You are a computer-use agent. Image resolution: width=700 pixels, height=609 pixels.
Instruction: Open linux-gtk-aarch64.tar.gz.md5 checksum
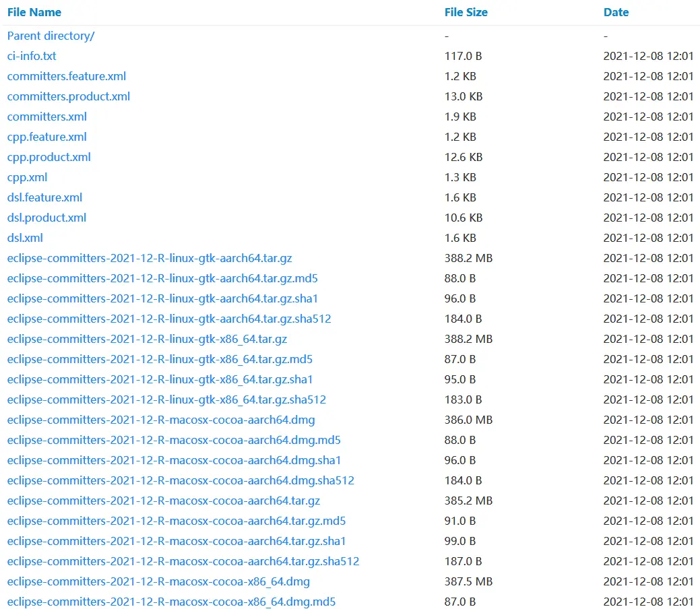click(162, 278)
